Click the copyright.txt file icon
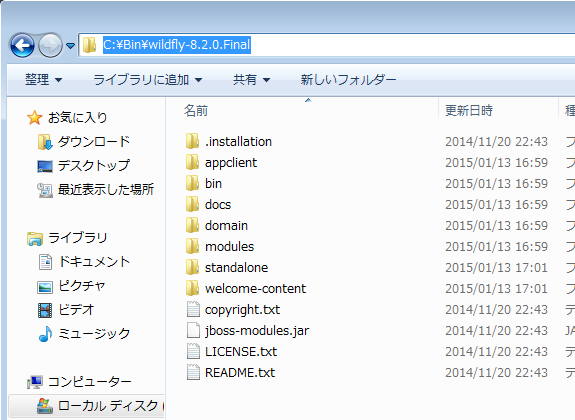The width and height of the screenshot is (575, 420). pyautogui.click(x=193, y=309)
